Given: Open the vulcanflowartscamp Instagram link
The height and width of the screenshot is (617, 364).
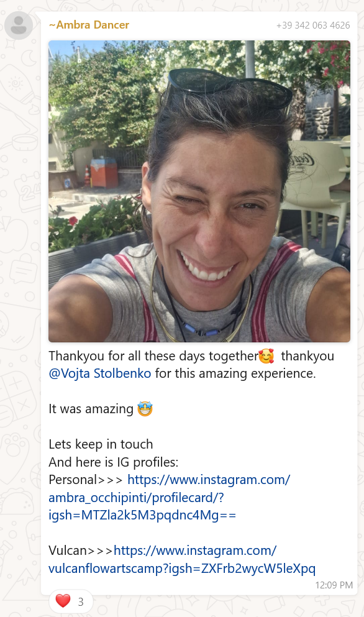Looking at the screenshot, I should pyautogui.click(x=182, y=560).
